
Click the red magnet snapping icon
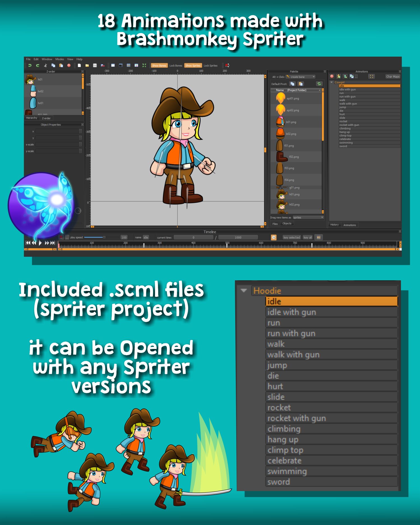click(x=227, y=65)
